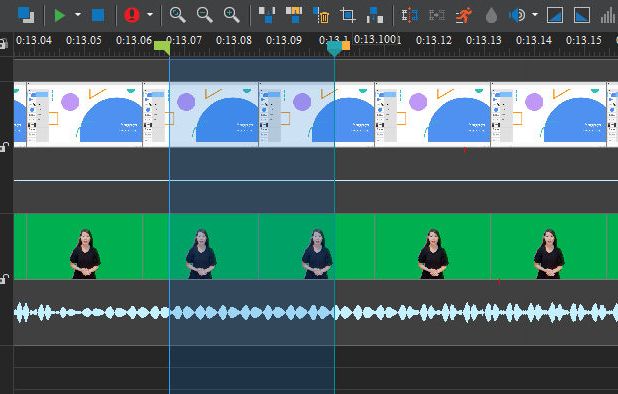The image size is (618, 394).
Task: Zoom in the timeline
Action: coord(231,15)
